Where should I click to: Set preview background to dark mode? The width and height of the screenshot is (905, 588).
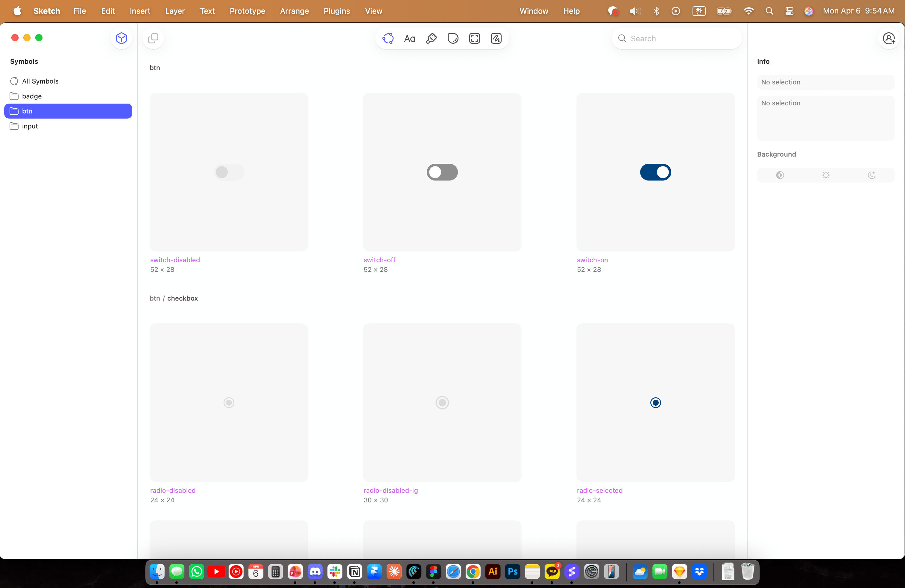pos(871,175)
